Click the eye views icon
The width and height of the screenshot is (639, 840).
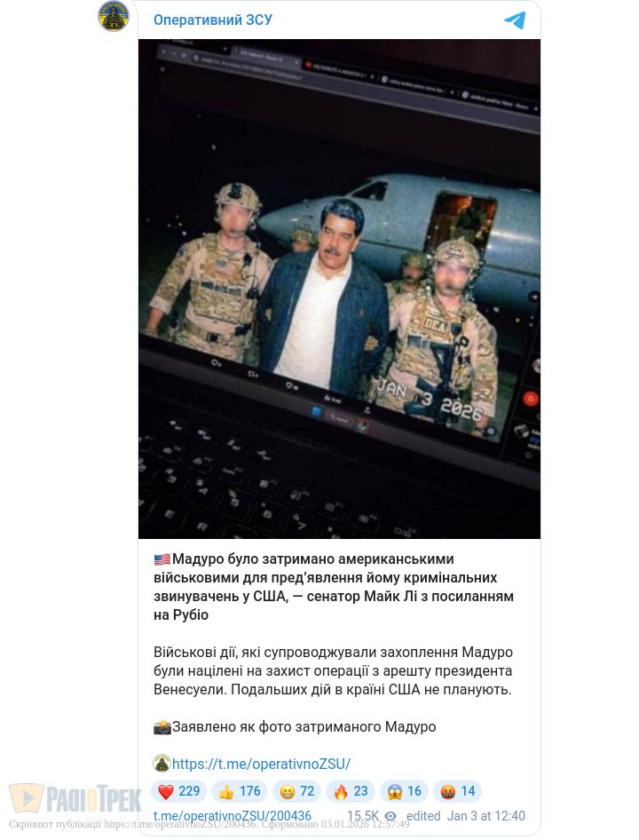coord(390,816)
